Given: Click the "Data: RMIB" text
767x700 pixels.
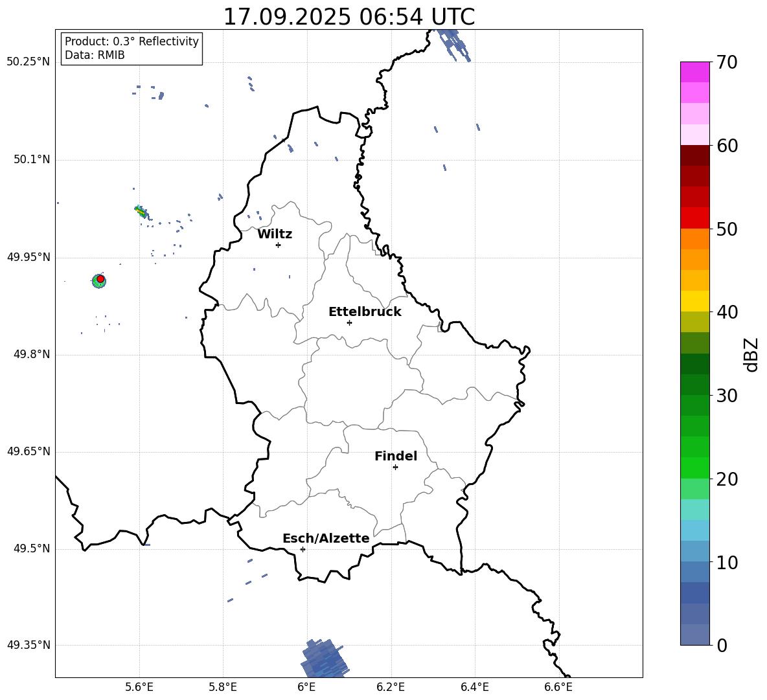Looking at the screenshot, I should [95, 55].
